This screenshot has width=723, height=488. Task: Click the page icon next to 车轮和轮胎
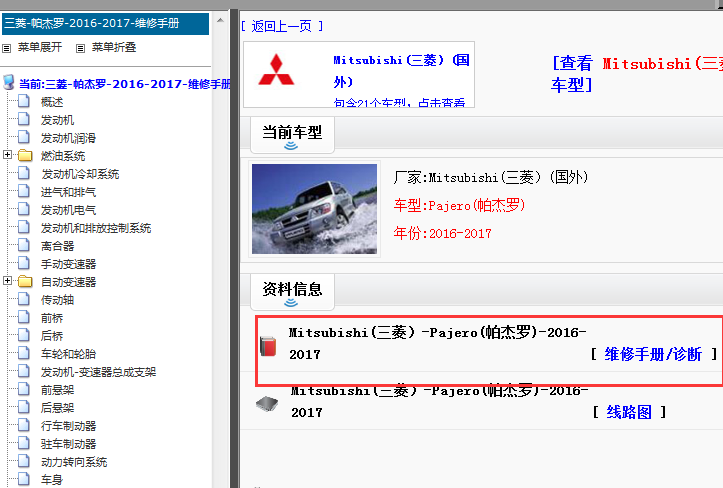(x=24, y=353)
